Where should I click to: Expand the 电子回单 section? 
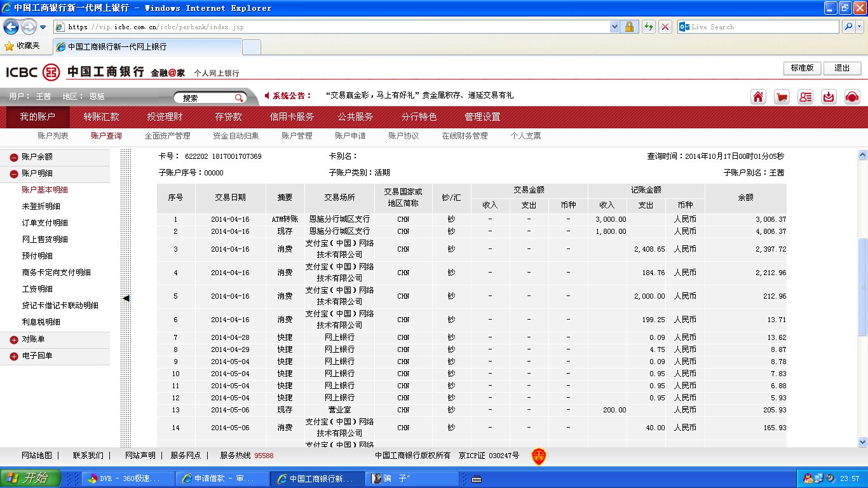14,356
